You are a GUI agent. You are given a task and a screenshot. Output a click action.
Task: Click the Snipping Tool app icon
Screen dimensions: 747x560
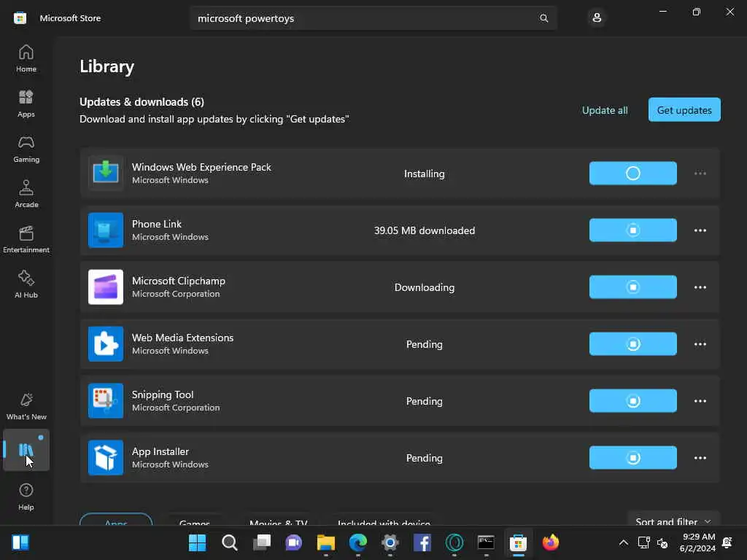(106, 401)
